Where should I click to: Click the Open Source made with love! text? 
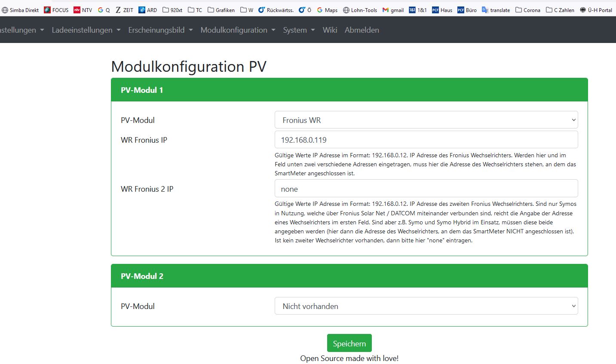click(x=349, y=358)
